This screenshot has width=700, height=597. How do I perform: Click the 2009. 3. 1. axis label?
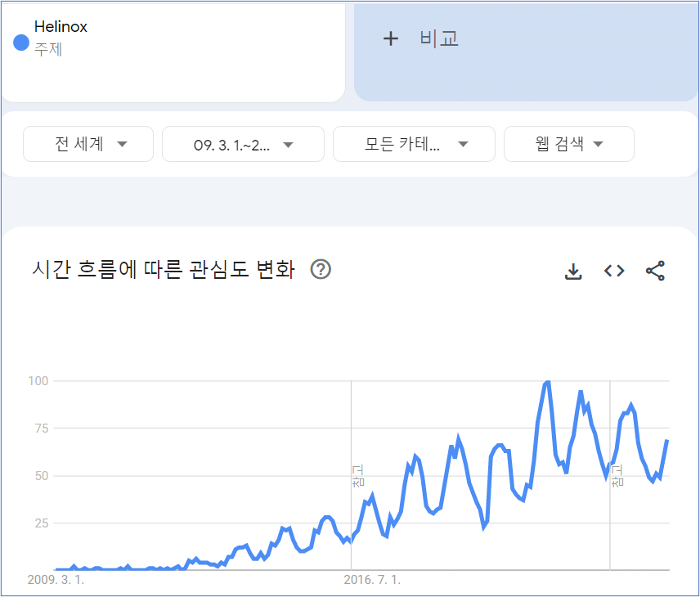point(56,580)
